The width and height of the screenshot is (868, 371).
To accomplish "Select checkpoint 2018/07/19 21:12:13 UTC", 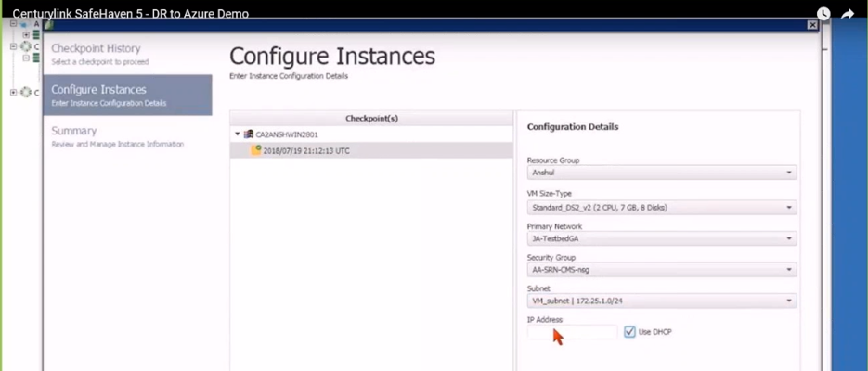I will click(x=371, y=150).
